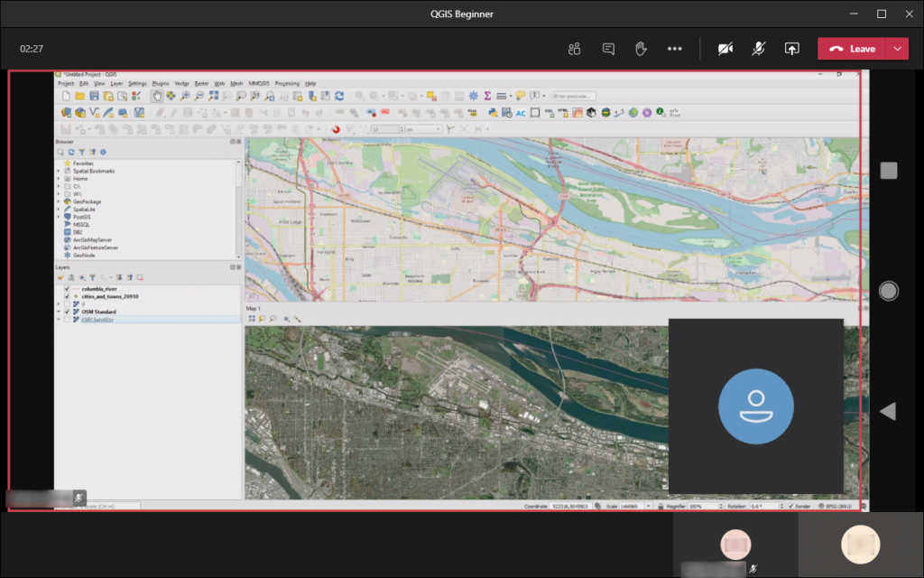Image resolution: width=924 pixels, height=578 pixels.
Task: Click the Zoom Full extent icon
Action: [x=213, y=96]
